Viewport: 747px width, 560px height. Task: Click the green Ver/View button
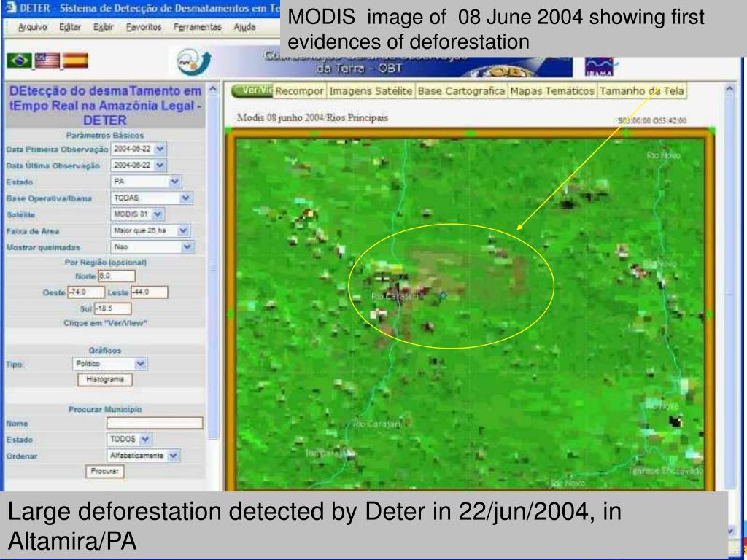[252, 90]
